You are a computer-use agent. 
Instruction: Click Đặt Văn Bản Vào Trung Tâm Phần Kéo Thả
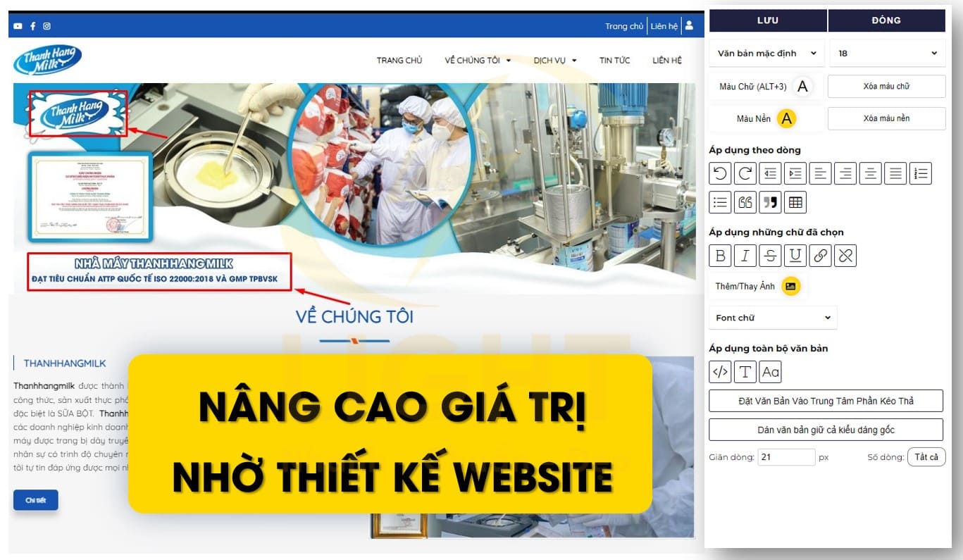pos(826,401)
